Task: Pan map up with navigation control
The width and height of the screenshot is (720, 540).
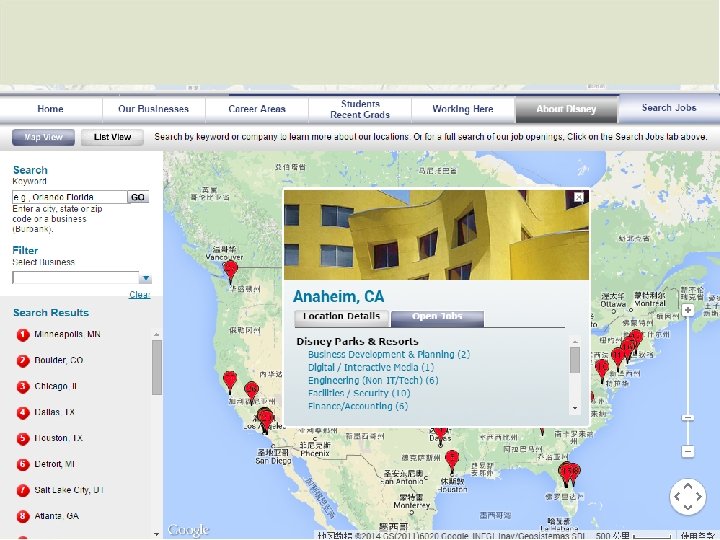Action: tap(688, 486)
